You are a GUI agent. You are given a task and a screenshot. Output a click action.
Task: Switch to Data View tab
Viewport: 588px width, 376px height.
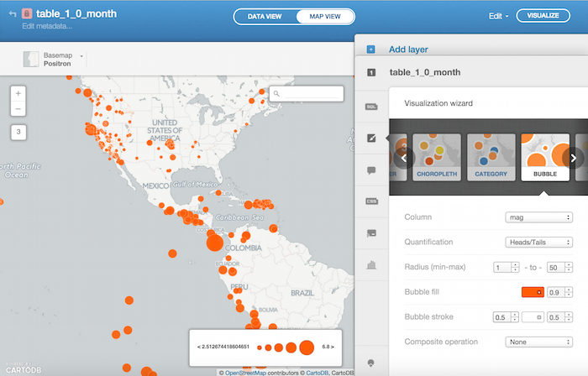(265, 17)
